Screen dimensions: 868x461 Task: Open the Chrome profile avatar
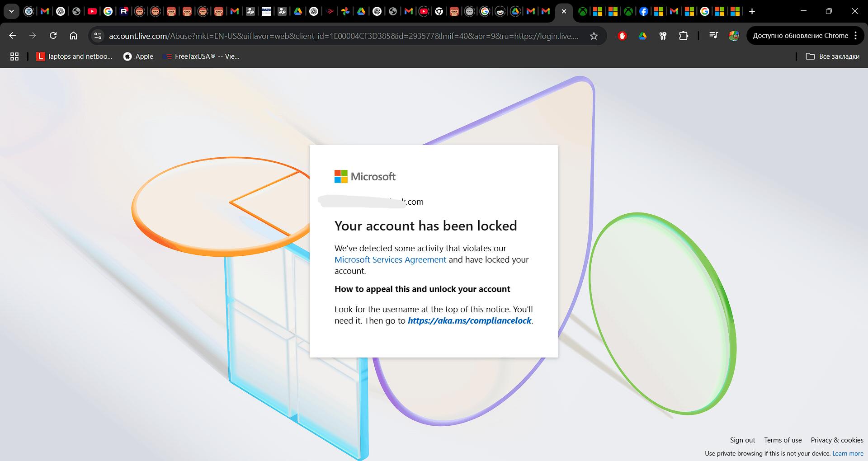pyautogui.click(x=734, y=36)
